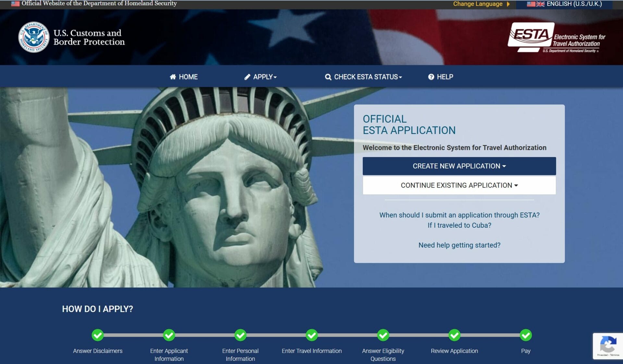The height and width of the screenshot is (364, 623).
Task: Click 'Official Website of the Department of Homeland Security' text
Action: click(99, 3)
